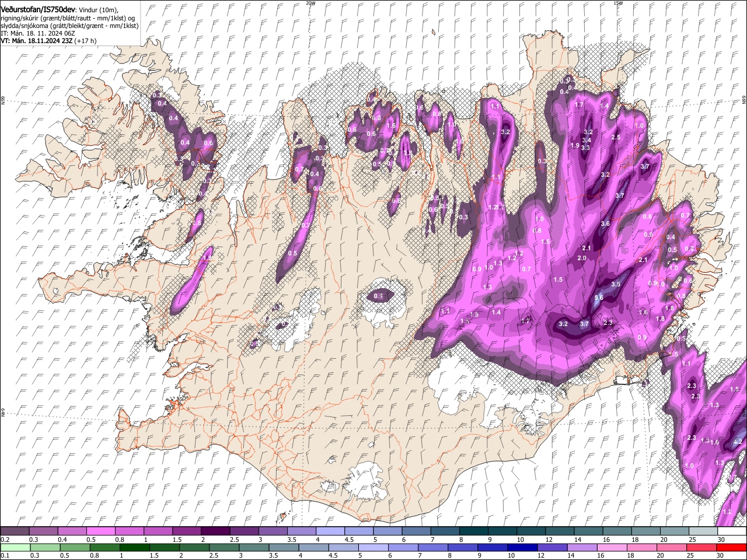Select the VT: Mán. 18.11.2024 23Z (+17 h) line
Screen dimensions: 747x560
tap(48, 41)
